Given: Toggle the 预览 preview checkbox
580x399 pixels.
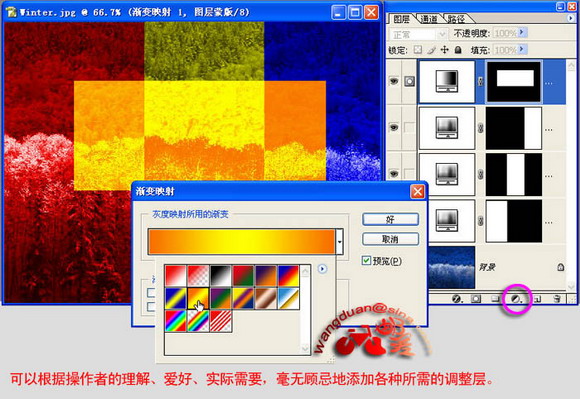Looking at the screenshot, I should pos(366,261).
